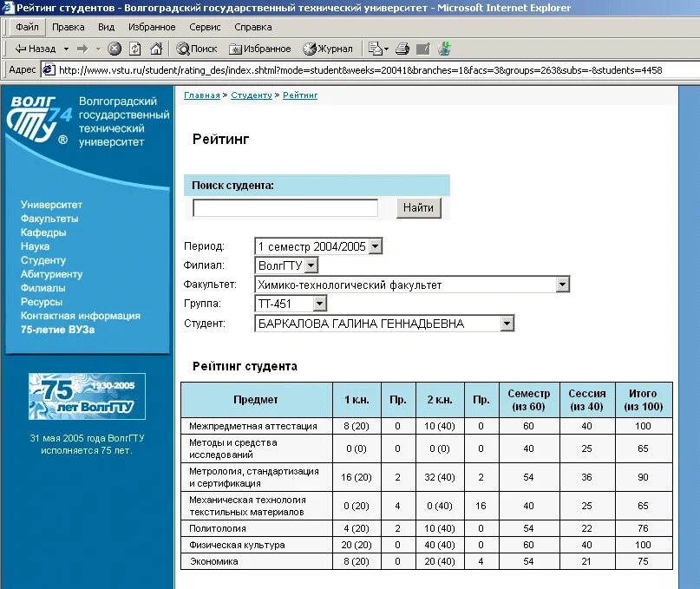Select the Межпредметная аттестация row name
Screen dimensions: 700x589
tap(253, 426)
